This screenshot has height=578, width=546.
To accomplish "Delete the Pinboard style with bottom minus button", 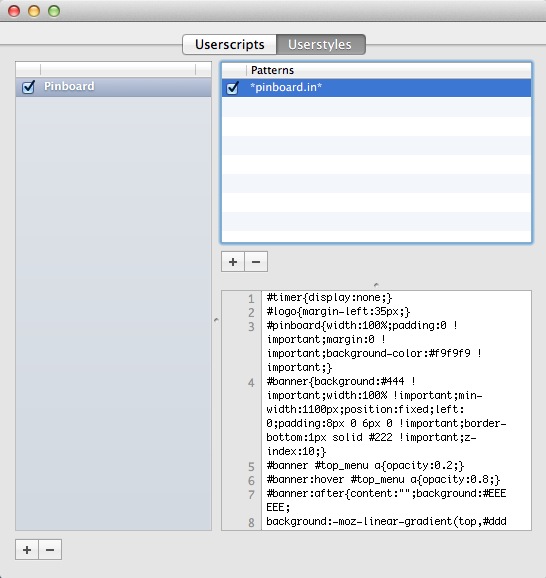I will (50, 550).
